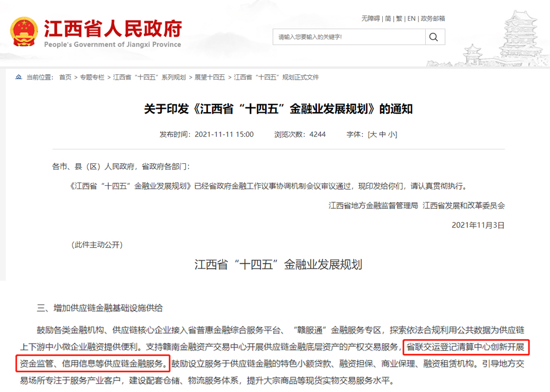Click the home icon in breadcrumb
This screenshot has height=392, width=550.
pos(19,78)
